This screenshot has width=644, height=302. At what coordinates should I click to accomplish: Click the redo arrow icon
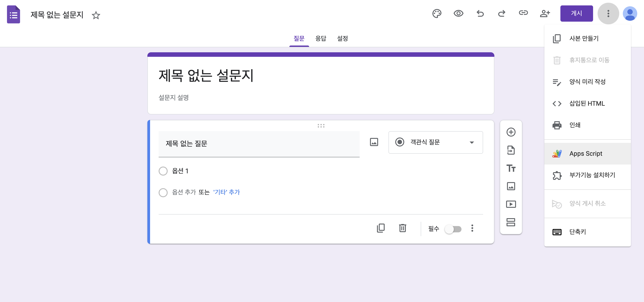coord(502,14)
